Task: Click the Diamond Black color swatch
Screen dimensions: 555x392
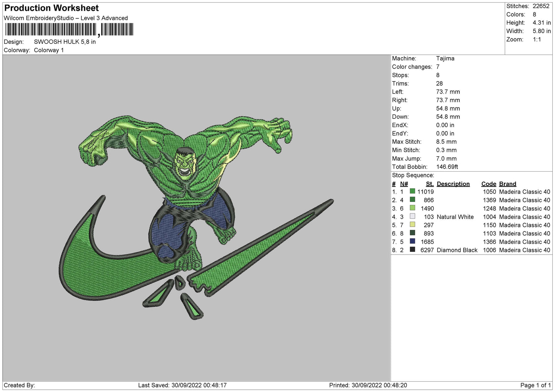Action: (412, 250)
